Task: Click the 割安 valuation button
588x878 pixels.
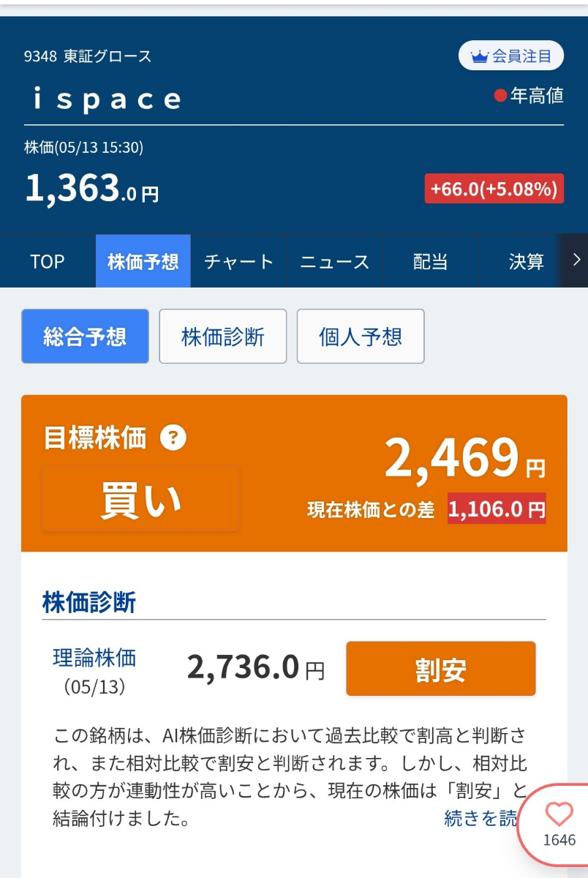Action: point(440,669)
